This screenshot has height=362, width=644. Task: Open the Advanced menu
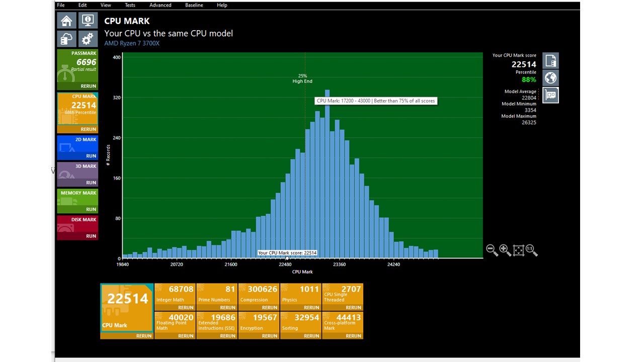[160, 5]
